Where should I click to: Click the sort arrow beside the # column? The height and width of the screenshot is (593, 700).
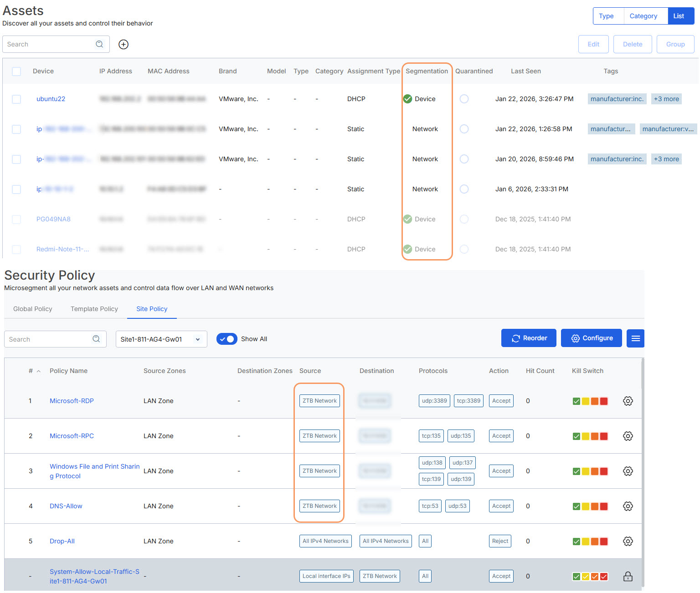point(39,371)
